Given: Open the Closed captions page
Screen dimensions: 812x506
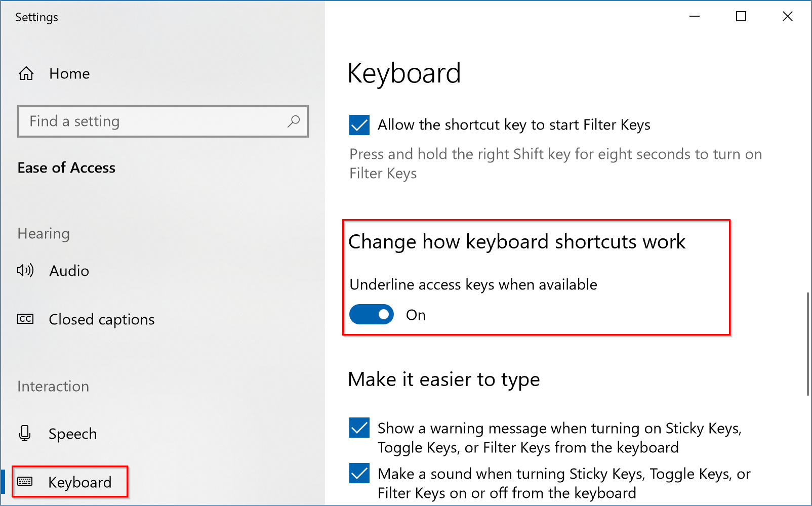Looking at the screenshot, I should (101, 319).
